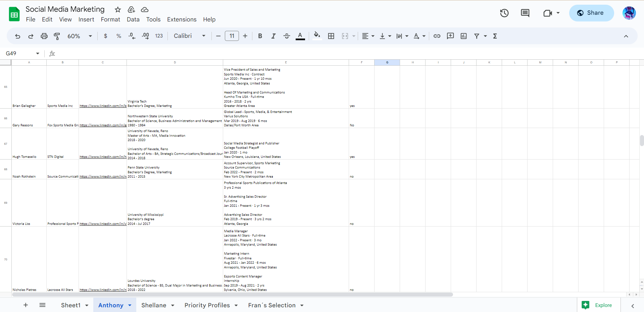Activate the Paint format tool
This screenshot has height=312, width=644.
click(x=57, y=36)
